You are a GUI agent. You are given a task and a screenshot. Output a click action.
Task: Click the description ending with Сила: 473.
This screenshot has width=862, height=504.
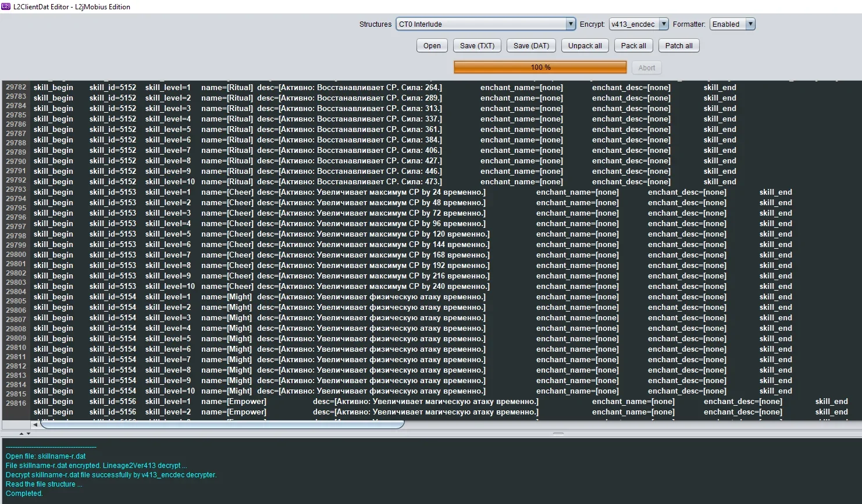[350, 182]
